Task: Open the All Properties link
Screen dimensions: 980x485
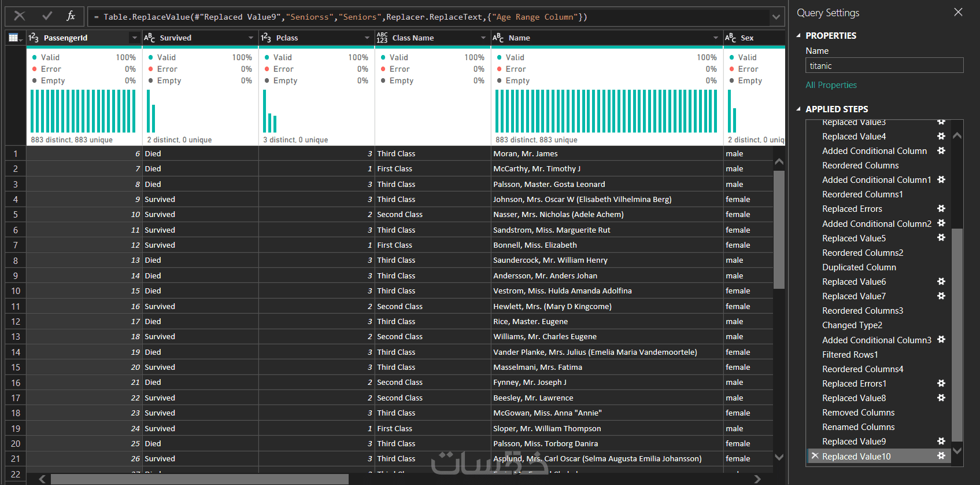Action: click(831, 85)
